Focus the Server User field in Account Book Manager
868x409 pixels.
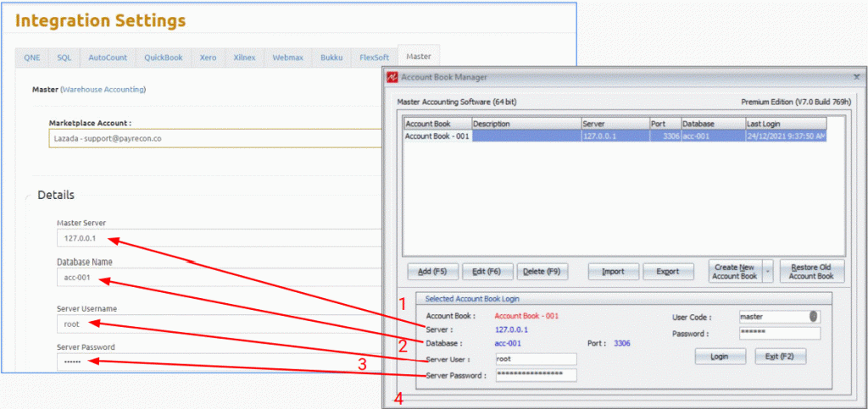tap(536, 359)
